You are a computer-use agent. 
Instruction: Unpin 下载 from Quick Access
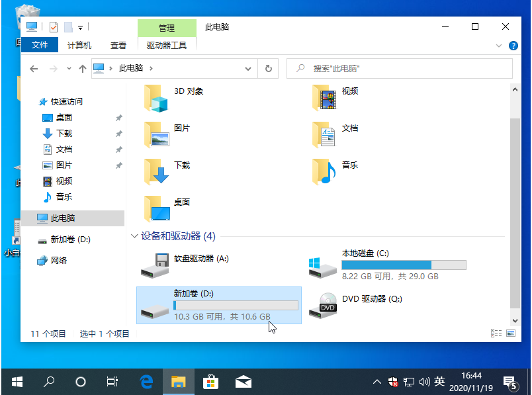click(x=121, y=133)
